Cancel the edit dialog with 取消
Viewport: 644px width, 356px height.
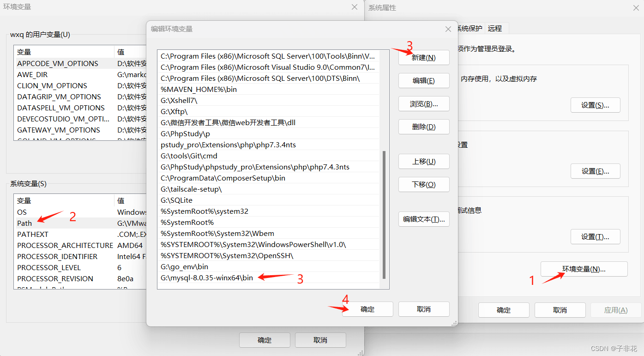point(424,310)
